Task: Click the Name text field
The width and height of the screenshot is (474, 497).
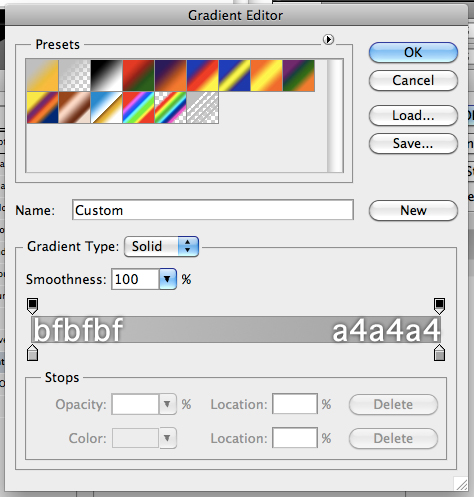Action: point(213,210)
